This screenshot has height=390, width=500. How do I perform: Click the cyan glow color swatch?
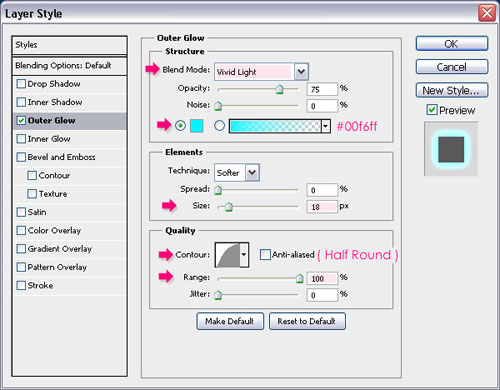(x=197, y=126)
